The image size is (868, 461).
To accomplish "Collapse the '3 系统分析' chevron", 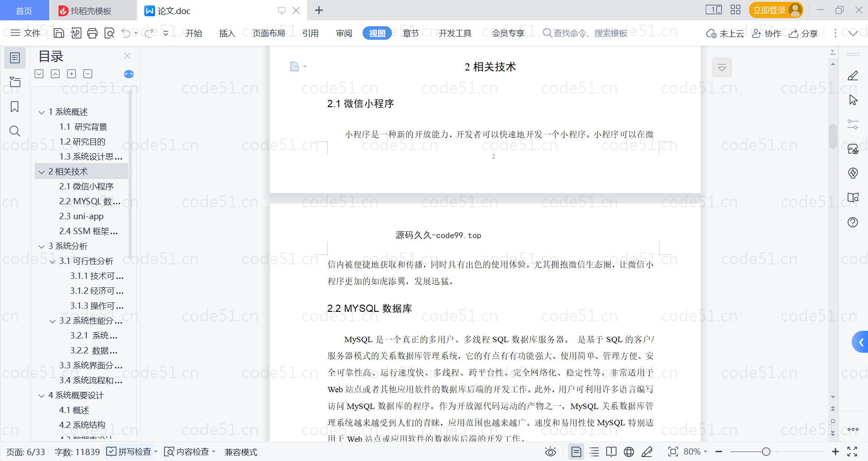I will 42,246.
